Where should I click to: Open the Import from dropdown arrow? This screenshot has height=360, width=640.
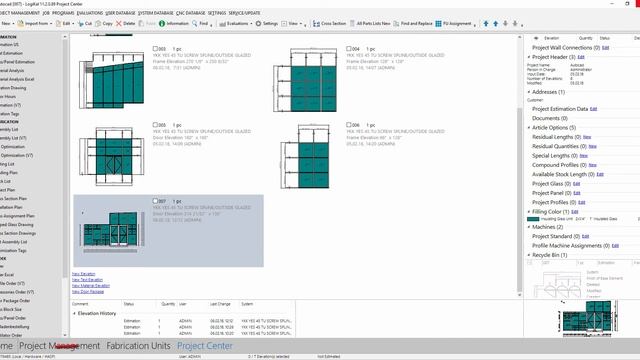[x=51, y=24]
